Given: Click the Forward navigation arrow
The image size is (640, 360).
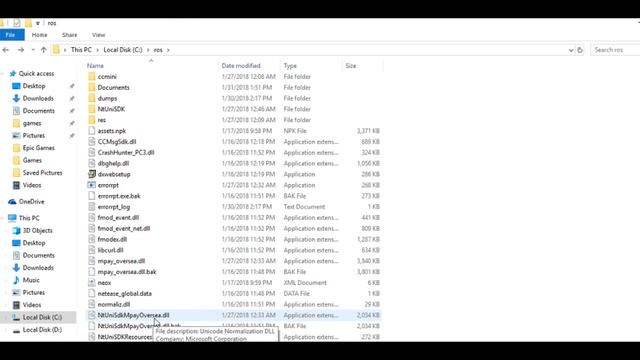Looking at the screenshot, I should [20, 50].
